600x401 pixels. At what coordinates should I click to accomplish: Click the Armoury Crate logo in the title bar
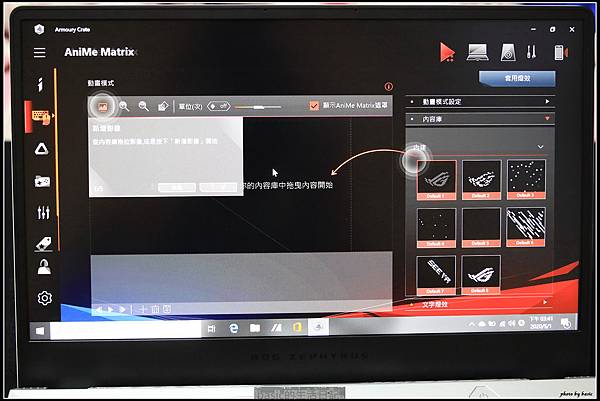click(x=39, y=29)
